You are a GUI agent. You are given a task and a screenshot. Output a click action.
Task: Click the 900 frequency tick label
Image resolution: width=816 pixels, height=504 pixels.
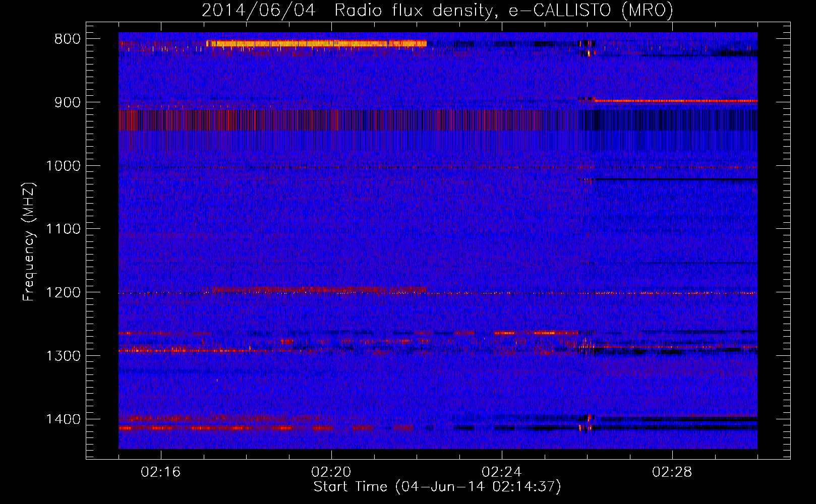coord(68,102)
